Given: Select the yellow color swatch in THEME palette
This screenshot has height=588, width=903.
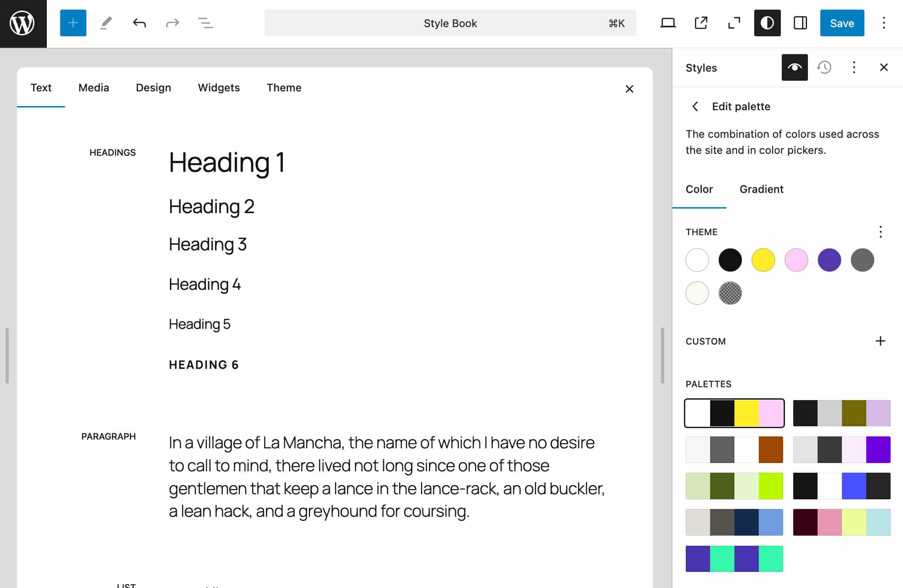Looking at the screenshot, I should (x=763, y=260).
